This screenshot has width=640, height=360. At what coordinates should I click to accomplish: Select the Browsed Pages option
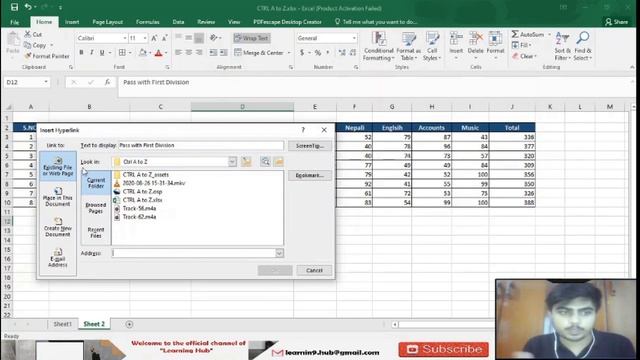pyautogui.click(x=96, y=208)
